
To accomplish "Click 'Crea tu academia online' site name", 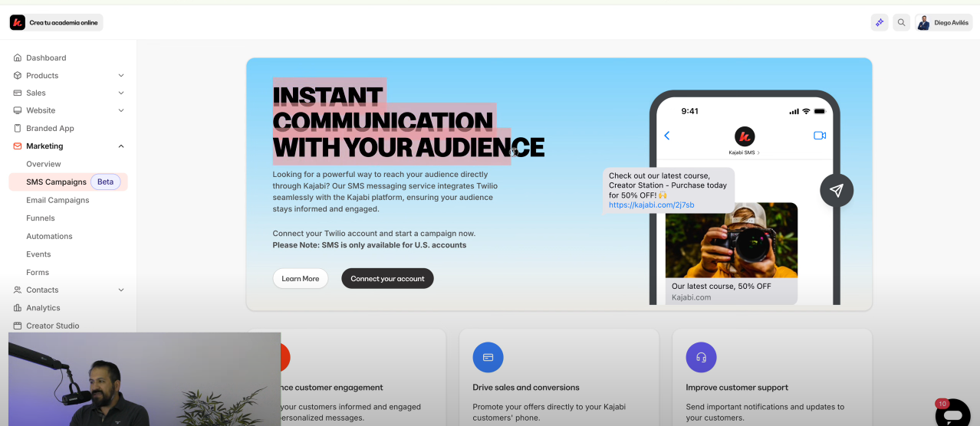I will pos(64,23).
